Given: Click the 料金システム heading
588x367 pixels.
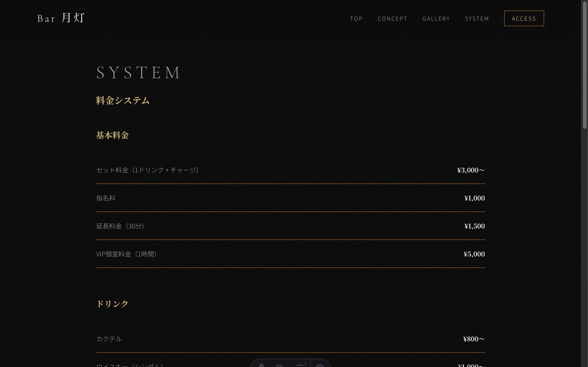Looking at the screenshot, I should 123,100.
